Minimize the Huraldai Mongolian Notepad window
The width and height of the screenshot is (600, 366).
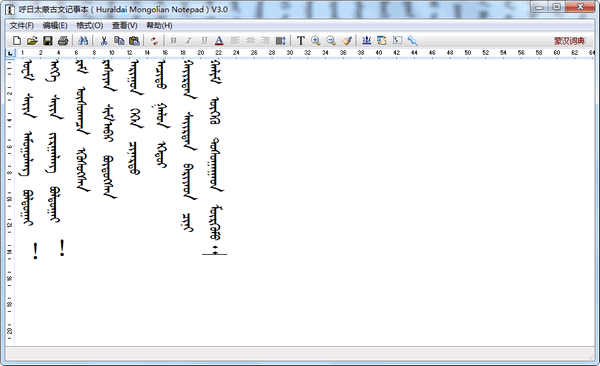tap(540, 7)
